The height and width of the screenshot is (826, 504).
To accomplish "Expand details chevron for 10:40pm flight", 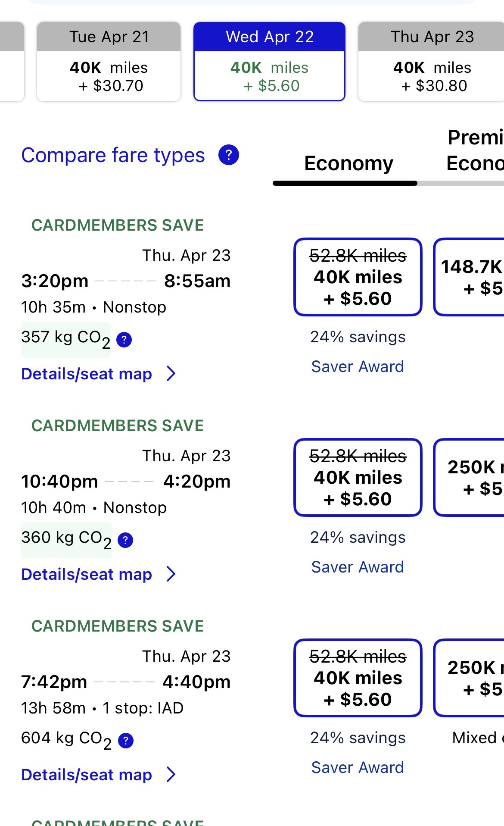I will (171, 574).
